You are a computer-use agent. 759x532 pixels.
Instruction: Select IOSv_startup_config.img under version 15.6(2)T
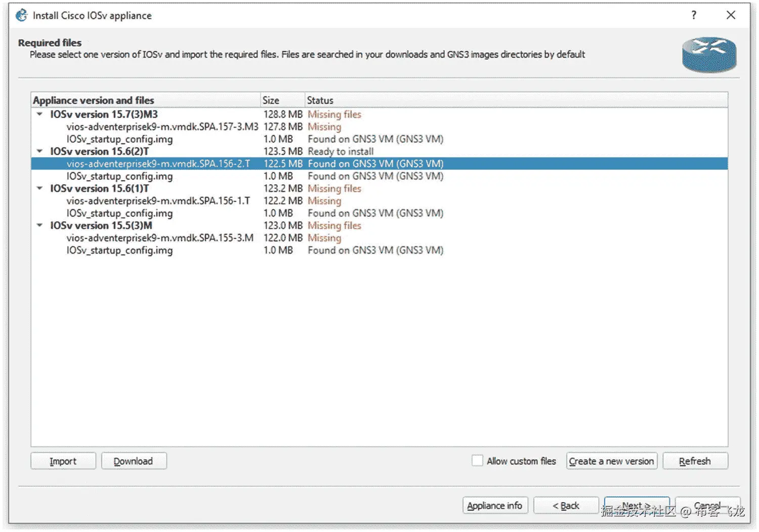379,176
